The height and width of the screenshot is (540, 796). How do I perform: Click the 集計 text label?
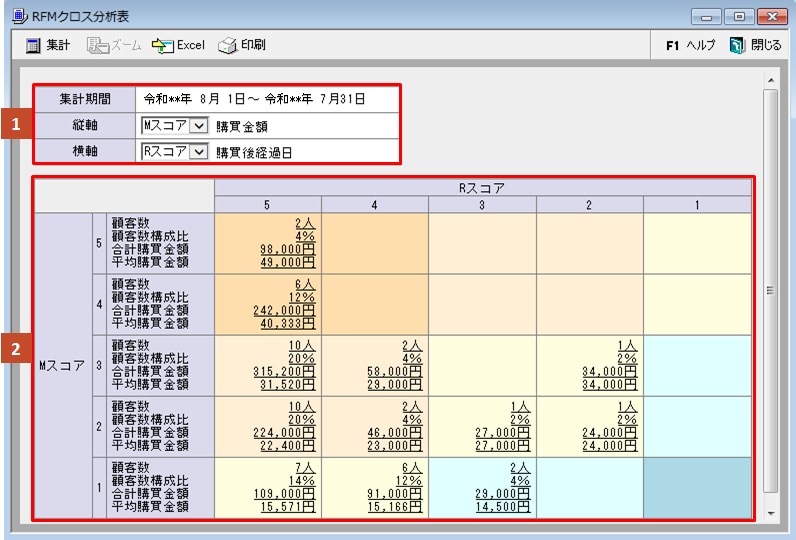(58, 45)
